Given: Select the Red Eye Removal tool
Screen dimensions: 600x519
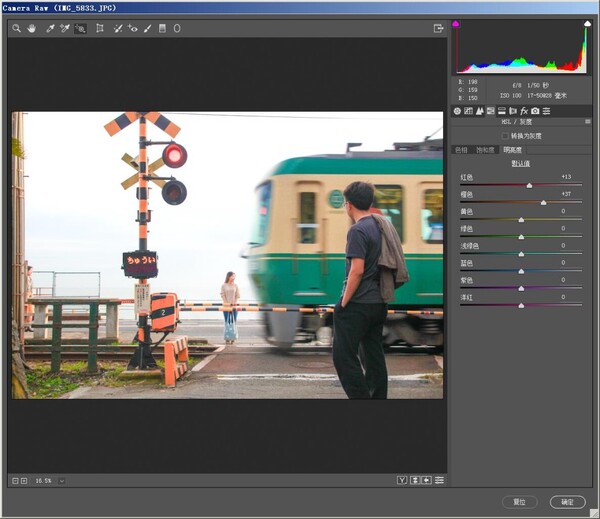Looking at the screenshot, I should 132,28.
